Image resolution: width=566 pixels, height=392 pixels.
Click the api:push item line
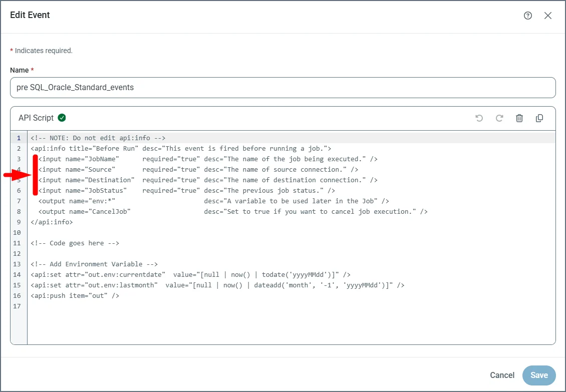point(75,295)
